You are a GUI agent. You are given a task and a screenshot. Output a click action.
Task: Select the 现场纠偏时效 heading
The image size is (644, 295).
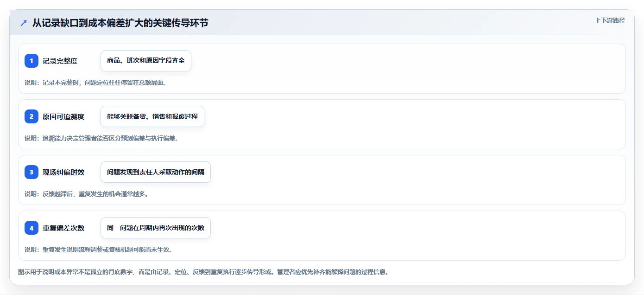click(x=63, y=172)
